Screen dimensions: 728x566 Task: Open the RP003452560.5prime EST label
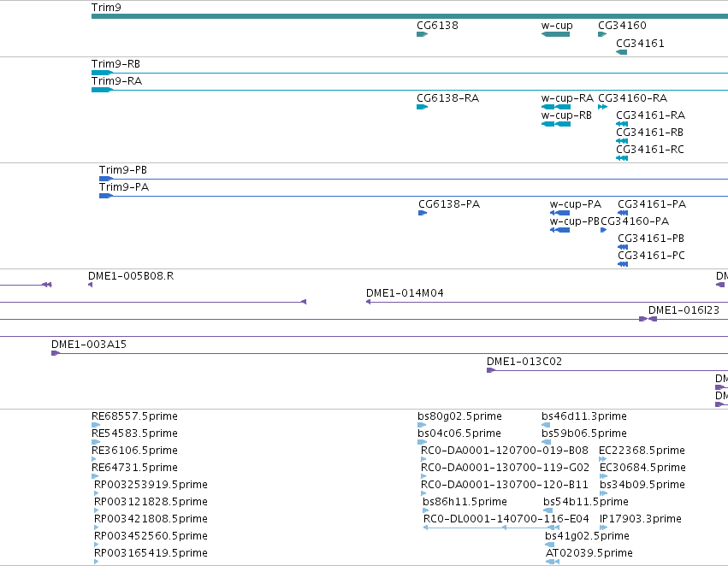coord(151,536)
